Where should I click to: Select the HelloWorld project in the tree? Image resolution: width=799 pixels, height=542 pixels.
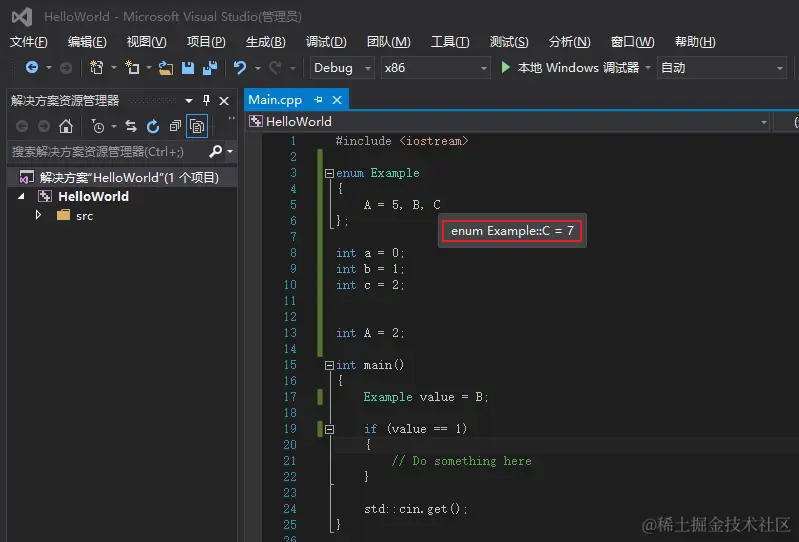[x=93, y=196]
